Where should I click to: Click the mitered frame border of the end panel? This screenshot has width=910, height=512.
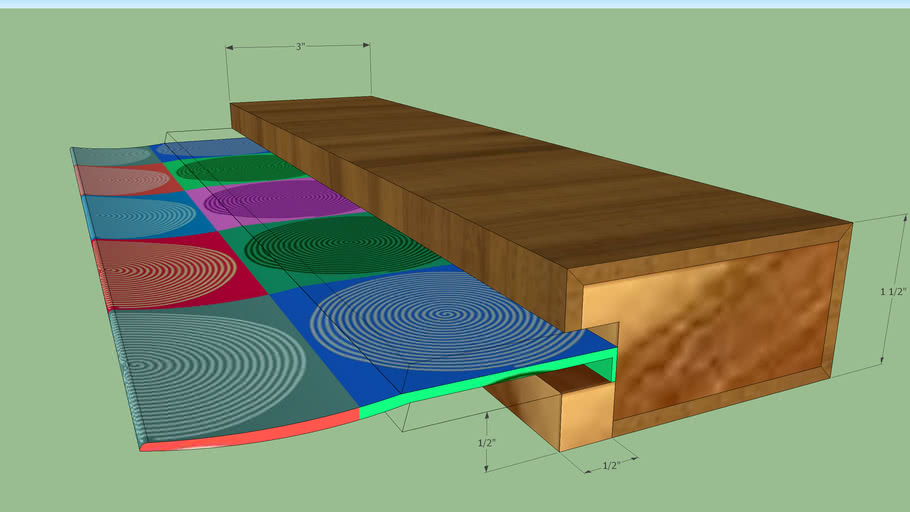tap(839, 300)
